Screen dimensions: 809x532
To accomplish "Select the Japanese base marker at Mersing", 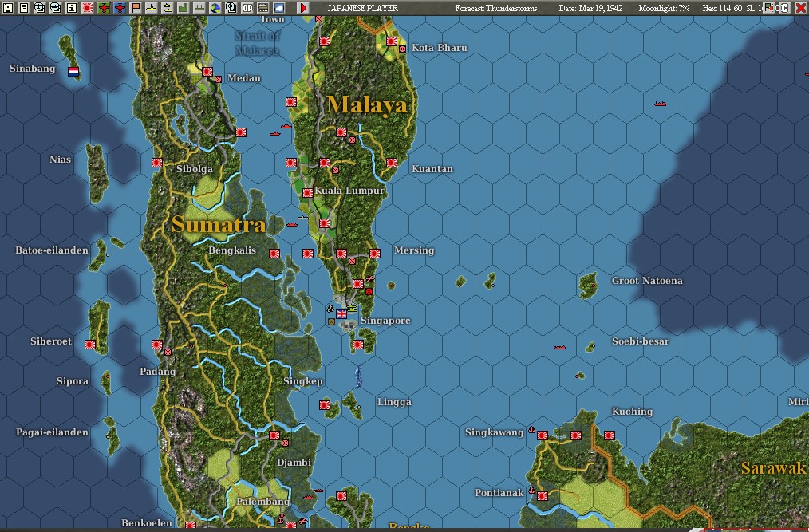I will pyautogui.click(x=375, y=254).
